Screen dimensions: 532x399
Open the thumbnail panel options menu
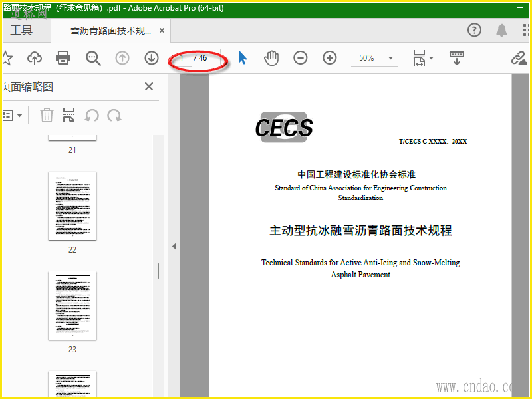click(x=12, y=115)
